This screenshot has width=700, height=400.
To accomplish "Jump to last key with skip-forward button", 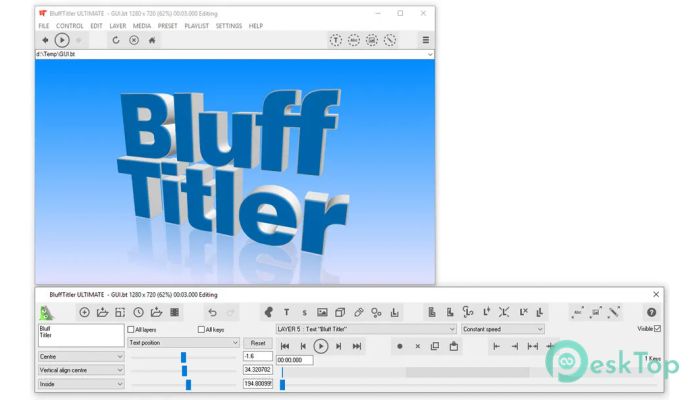I will (x=357, y=346).
